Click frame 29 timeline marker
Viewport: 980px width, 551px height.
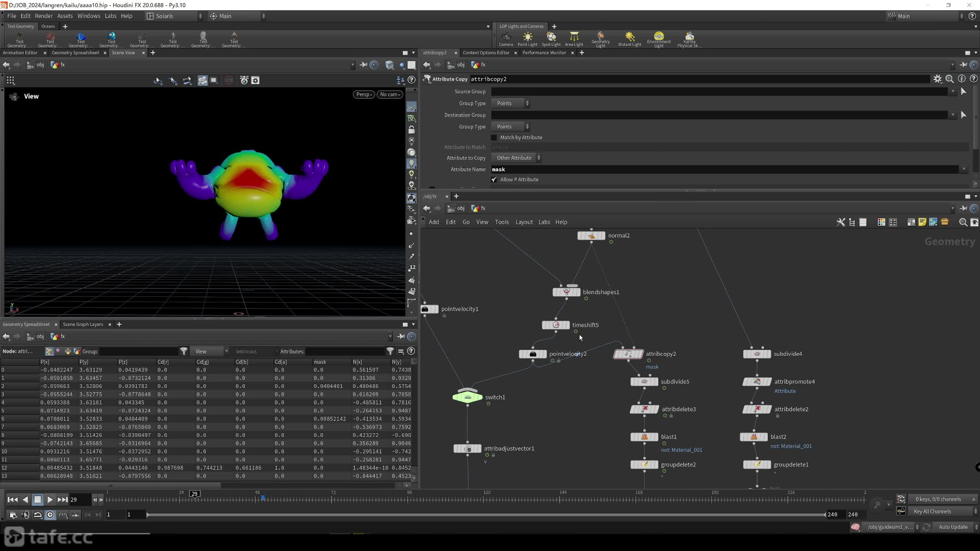[x=194, y=494]
